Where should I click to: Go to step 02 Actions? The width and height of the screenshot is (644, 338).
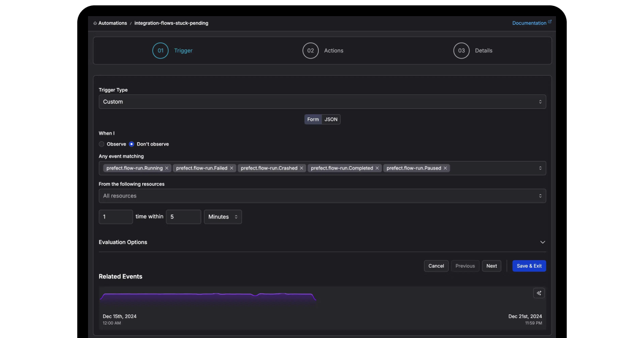pyautogui.click(x=323, y=50)
